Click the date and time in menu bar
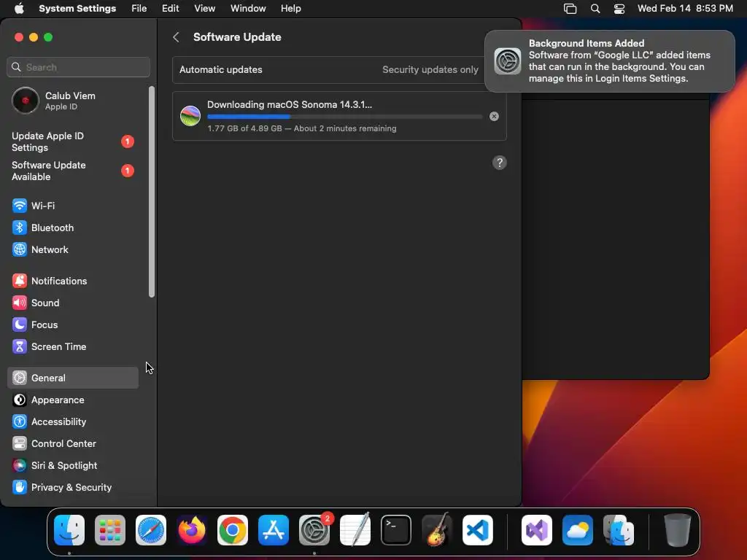This screenshot has width=747, height=560. pyautogui.click(x=685, y=9)
